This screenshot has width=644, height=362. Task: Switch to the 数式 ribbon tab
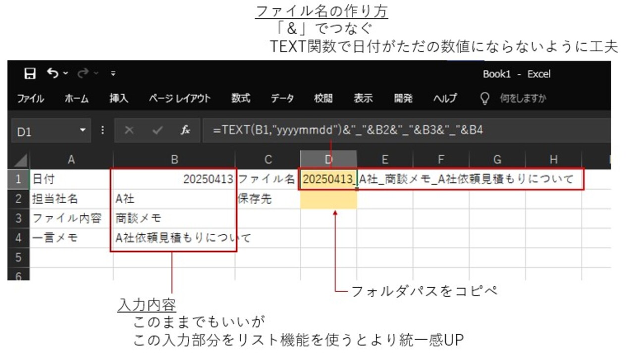point(240,99)
